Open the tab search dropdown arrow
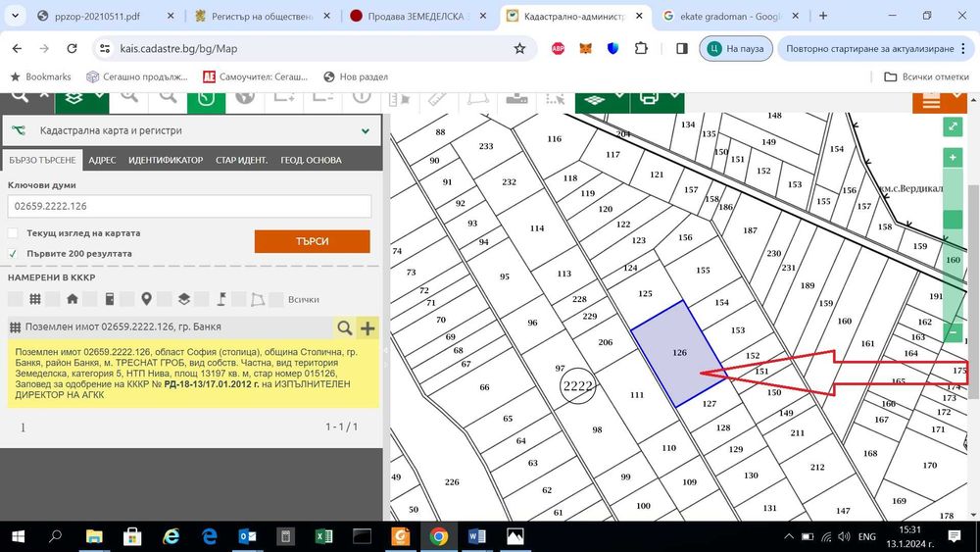This screenshot has height=552, width=980. [15, 16]
